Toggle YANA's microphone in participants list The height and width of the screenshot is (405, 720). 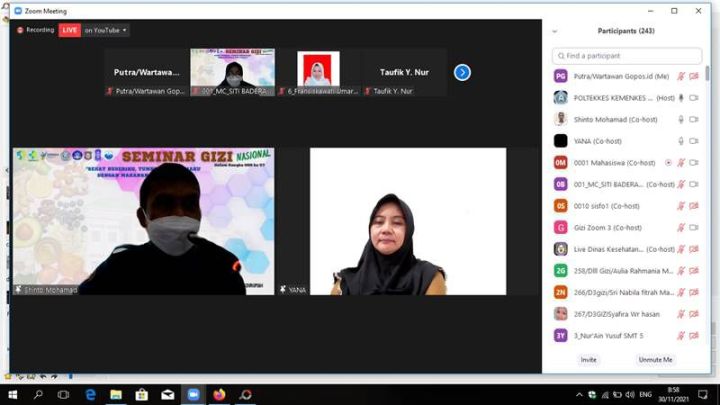[x=681, y=141]
